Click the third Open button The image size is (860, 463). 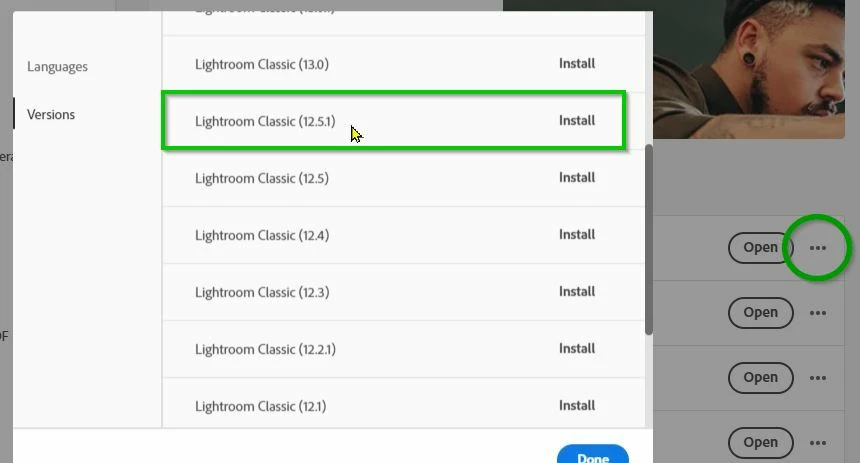pyautogui.click(x=760, y=378)
